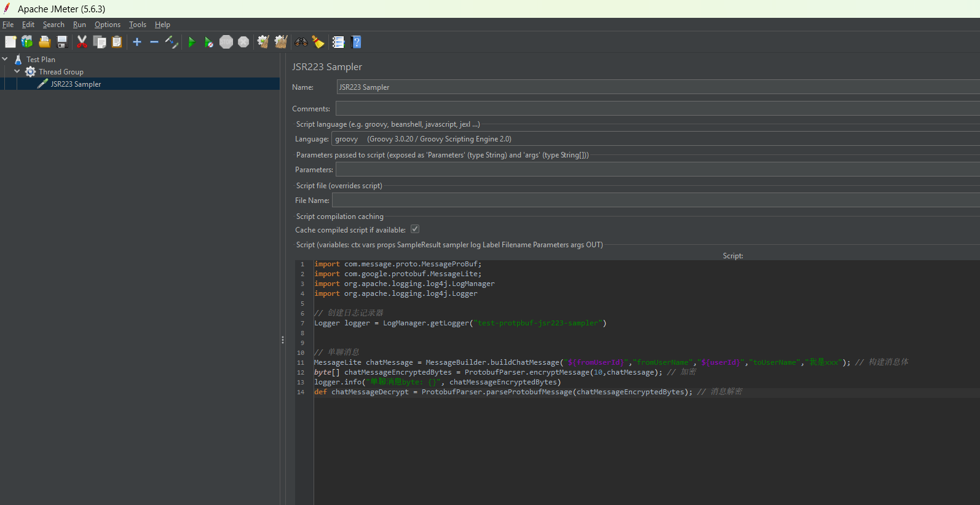Click script line 4 import Logger
980x505 pixels.
click(x=395, y=293)
